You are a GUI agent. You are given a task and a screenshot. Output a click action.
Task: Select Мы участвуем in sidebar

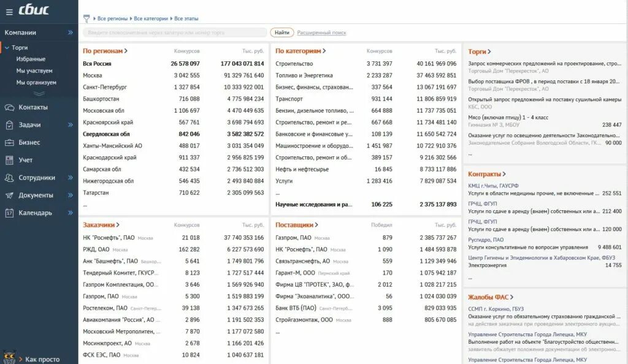pos(34,71)
